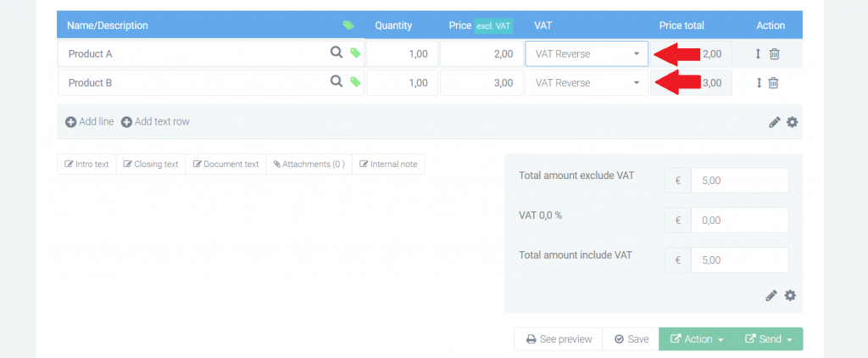Open the Intro text tab
868x358 pixels.
[87, 164]
